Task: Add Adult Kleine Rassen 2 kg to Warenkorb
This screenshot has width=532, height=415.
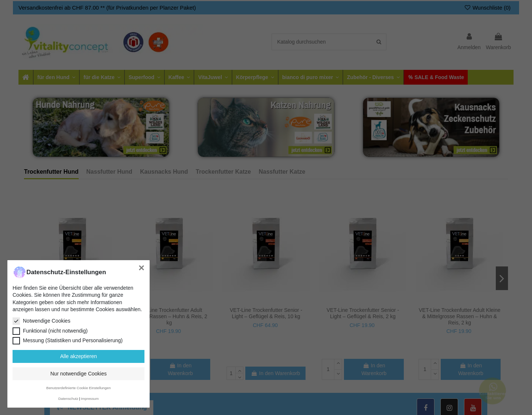Action: point(471,369)
